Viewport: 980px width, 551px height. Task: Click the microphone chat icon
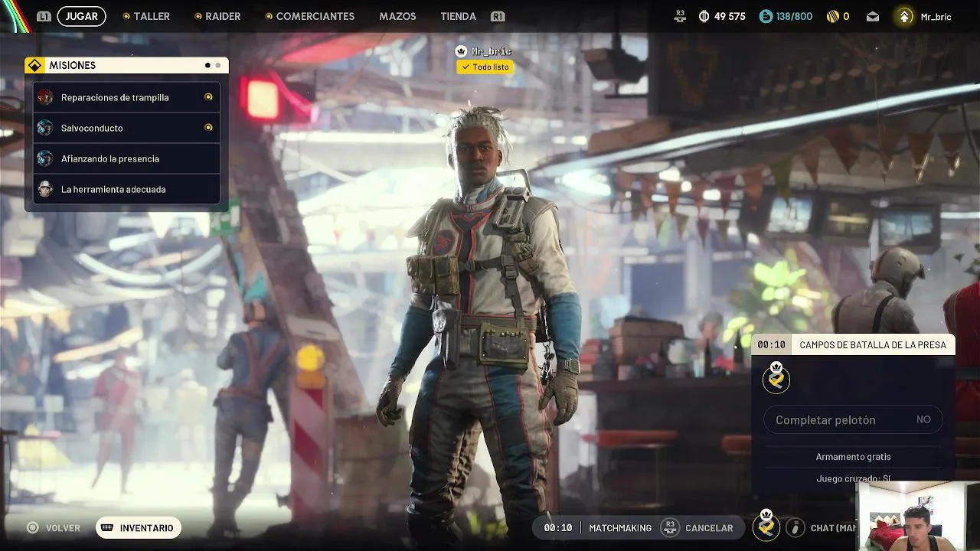pos(795,527)
